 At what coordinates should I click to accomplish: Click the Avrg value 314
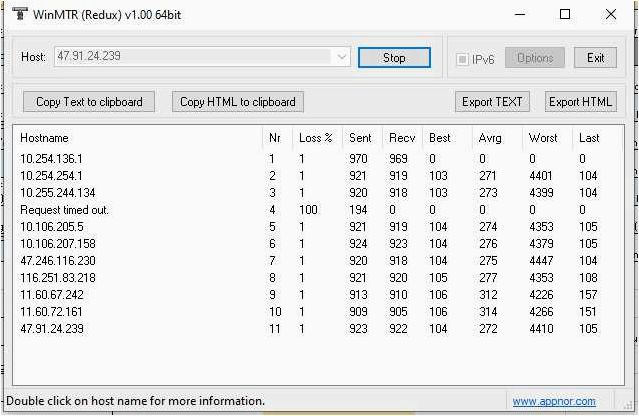coord(488,312)
